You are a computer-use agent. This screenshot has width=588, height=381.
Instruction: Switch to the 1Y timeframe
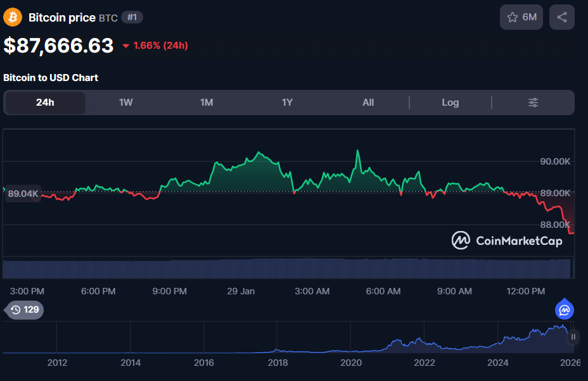pos(287,103)
